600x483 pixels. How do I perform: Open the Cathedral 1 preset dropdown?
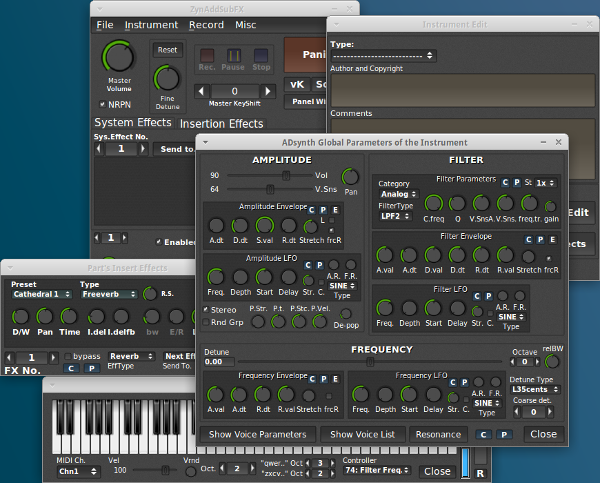(x=42, y=294)
